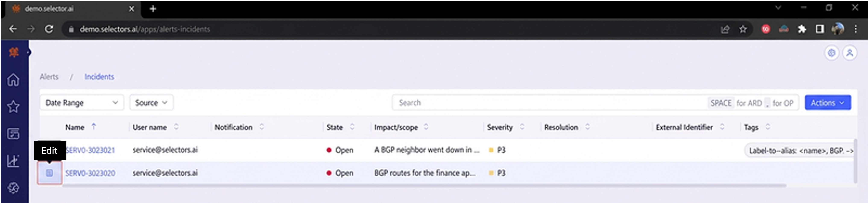Open the Actions dropdown button

pyautogui.click(x=828, y=103)
